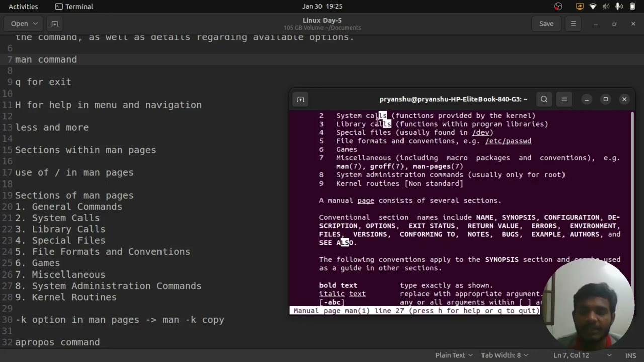644x362 pixels.
Task: Minimize the terminal window
Action: coord(587,99)
